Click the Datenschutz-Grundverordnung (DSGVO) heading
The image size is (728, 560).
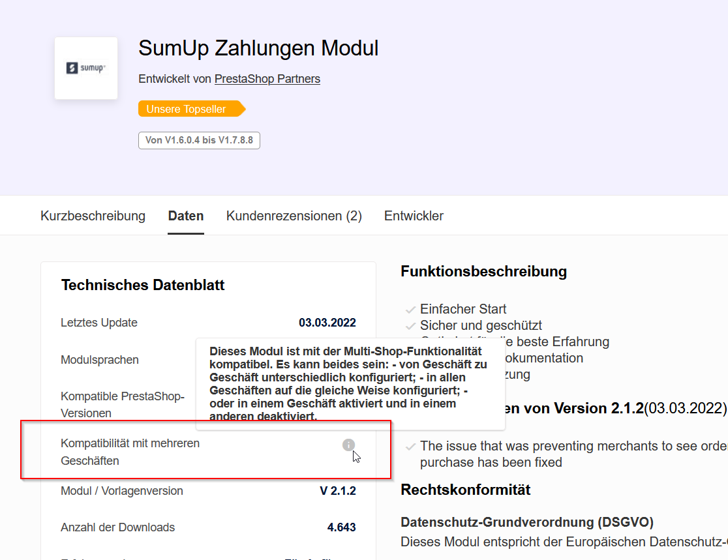pos(527,522)
